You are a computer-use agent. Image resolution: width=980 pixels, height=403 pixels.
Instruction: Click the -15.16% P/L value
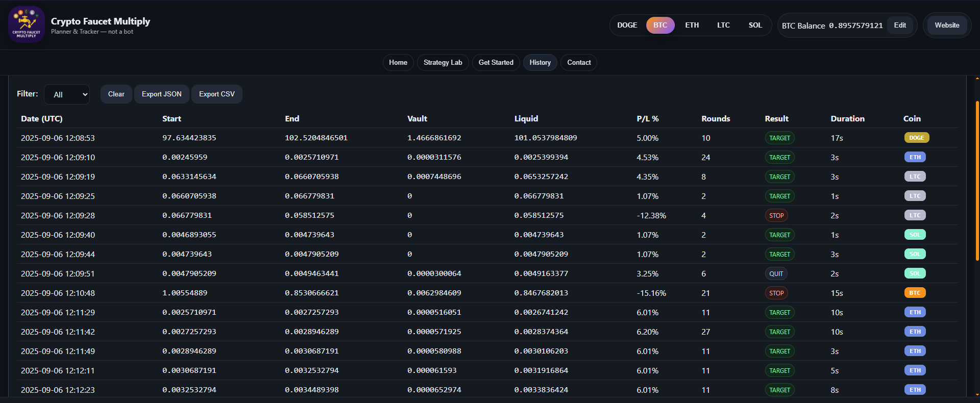(x=651, y=293)
